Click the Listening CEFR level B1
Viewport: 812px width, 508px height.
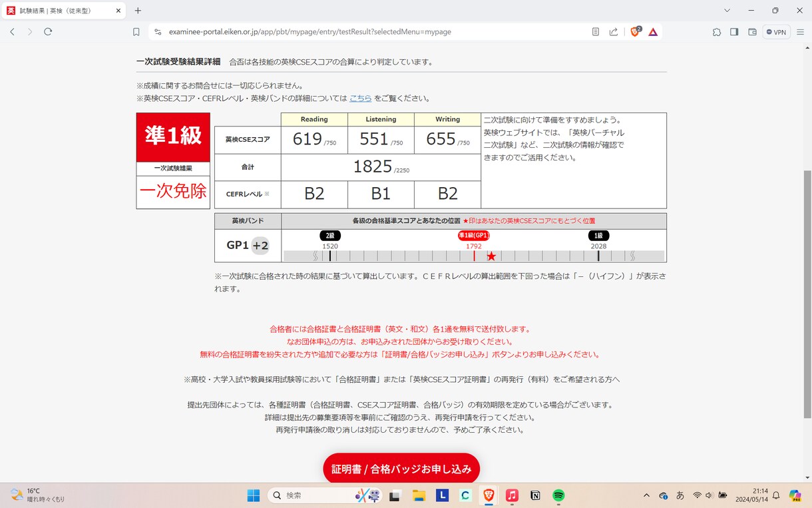coord(381,194)
